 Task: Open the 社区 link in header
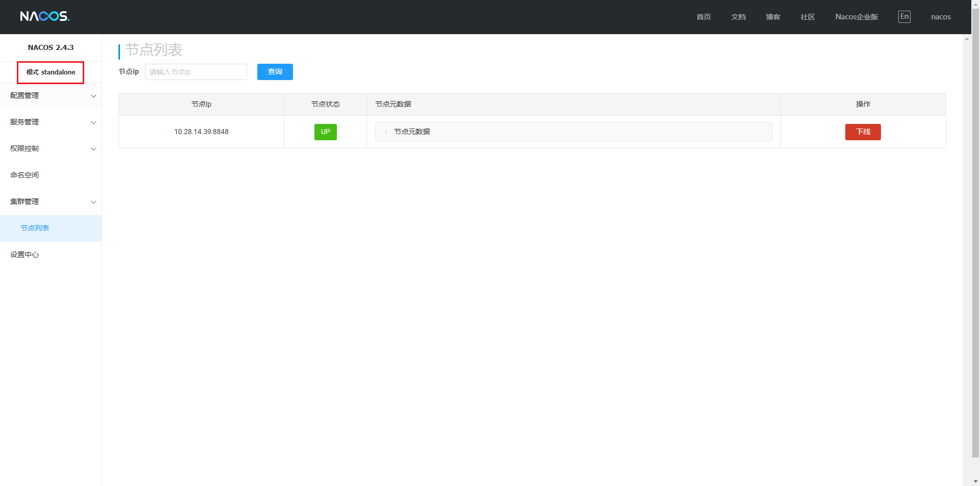click(807, 17)
